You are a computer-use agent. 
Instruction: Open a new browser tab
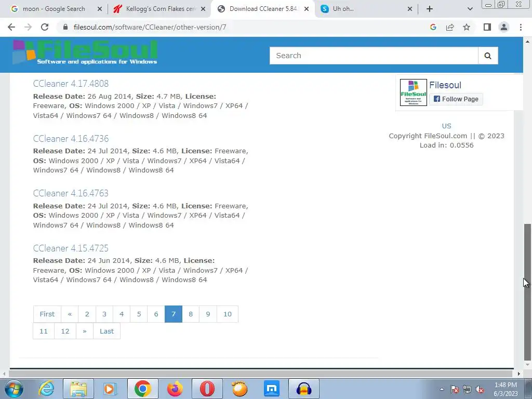[430, 9]
